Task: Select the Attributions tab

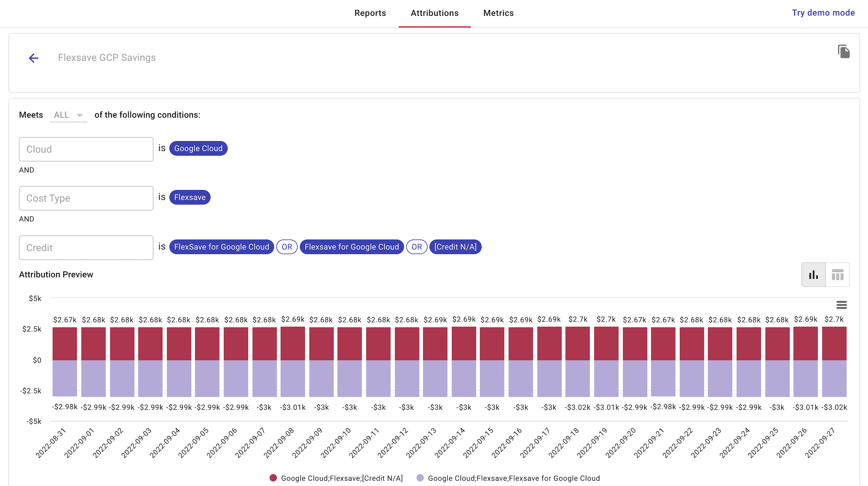Action: point(434,13)
